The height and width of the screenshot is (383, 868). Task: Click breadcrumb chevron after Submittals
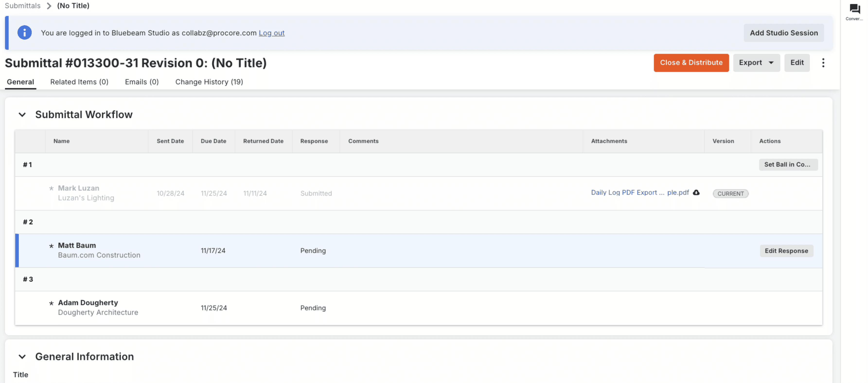(x=49, y=6)
